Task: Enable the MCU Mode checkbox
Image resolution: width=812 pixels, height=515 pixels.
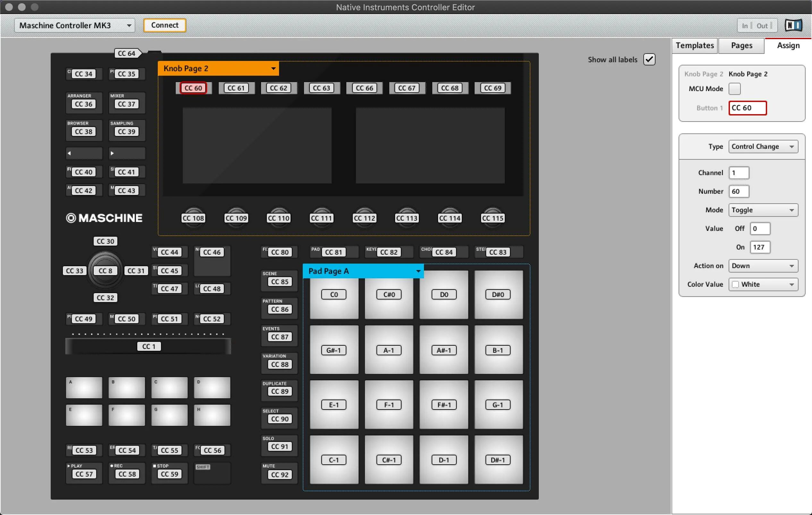Action: (734, 89)
